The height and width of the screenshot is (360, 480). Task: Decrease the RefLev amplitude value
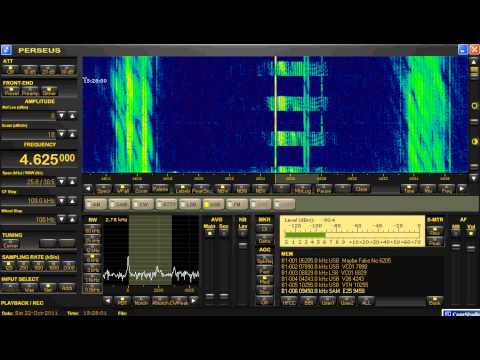[x=61, y=116]
